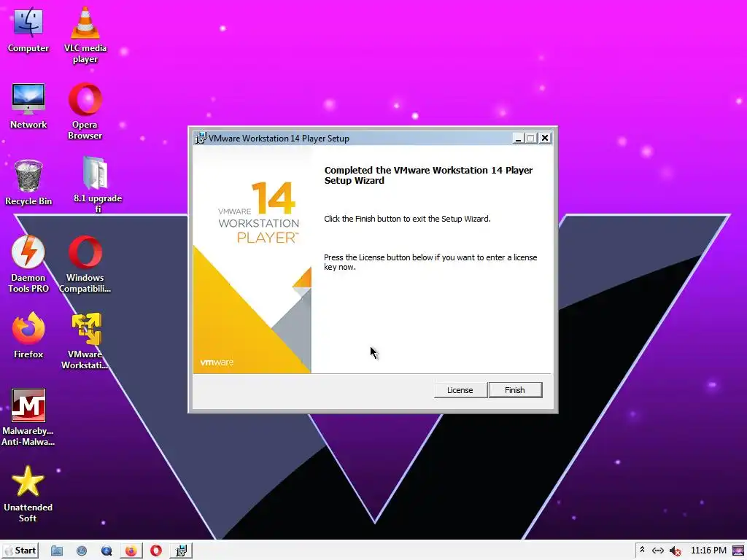This screenshot has height=560, width=747.
Task: Click the network tray icon
Action: [x=658, y=551]
